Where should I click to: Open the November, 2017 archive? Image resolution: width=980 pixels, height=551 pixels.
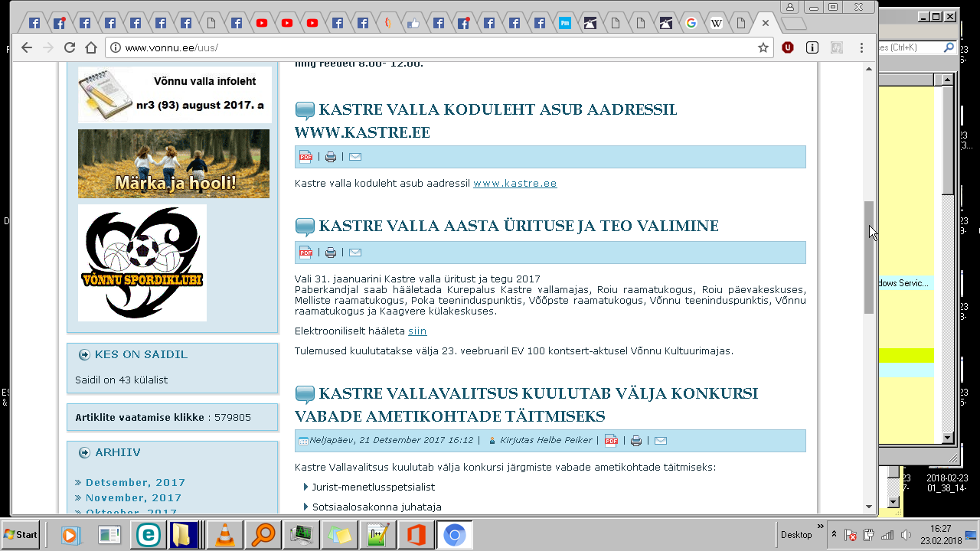[133, 497]
